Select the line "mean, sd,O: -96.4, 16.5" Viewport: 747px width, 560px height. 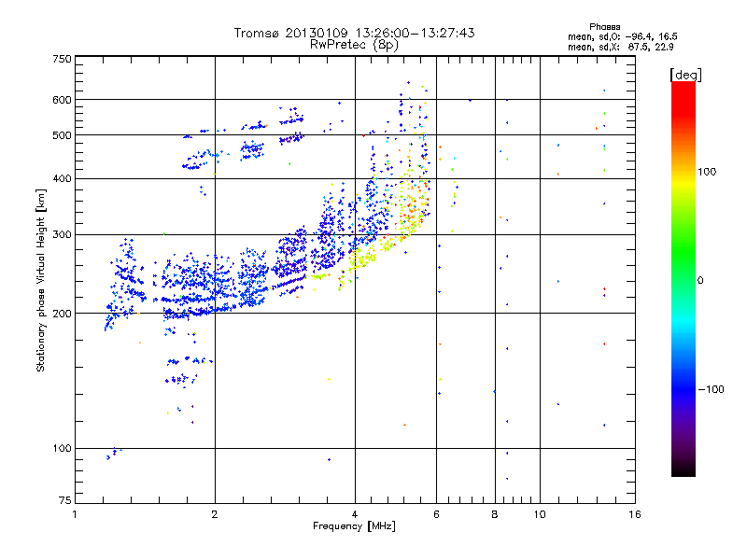[x=622, y=36]
